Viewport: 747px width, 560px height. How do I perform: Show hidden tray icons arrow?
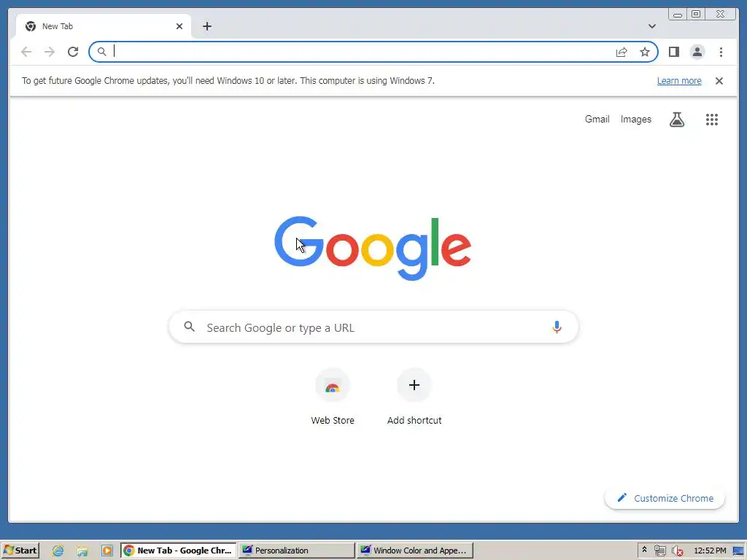645,550
